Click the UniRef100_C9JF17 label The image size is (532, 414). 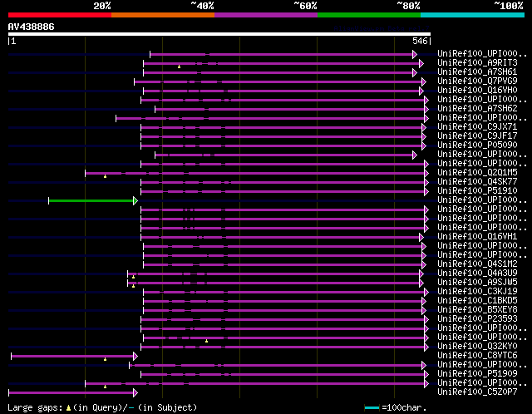[477, 136]
